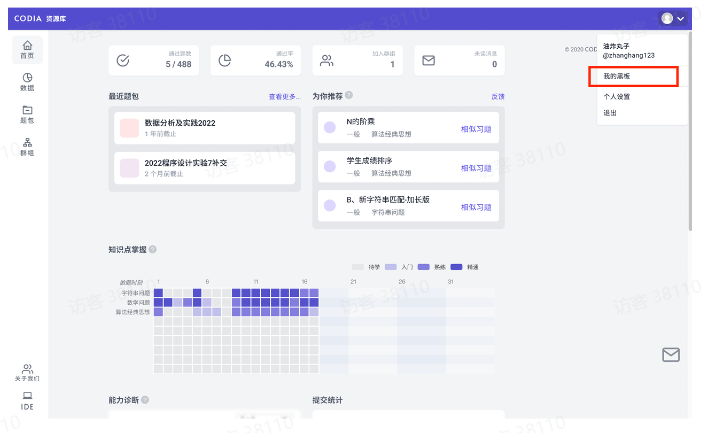
Task: Open the 题包 folder icon in sidebar
Action: pos(27,113)
